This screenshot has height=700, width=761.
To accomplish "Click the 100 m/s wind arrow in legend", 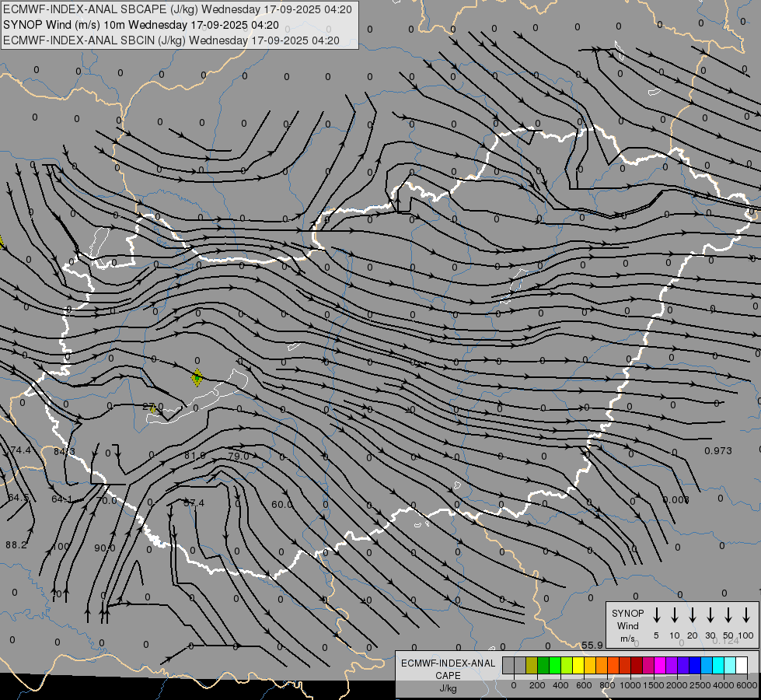I will 747,615.
